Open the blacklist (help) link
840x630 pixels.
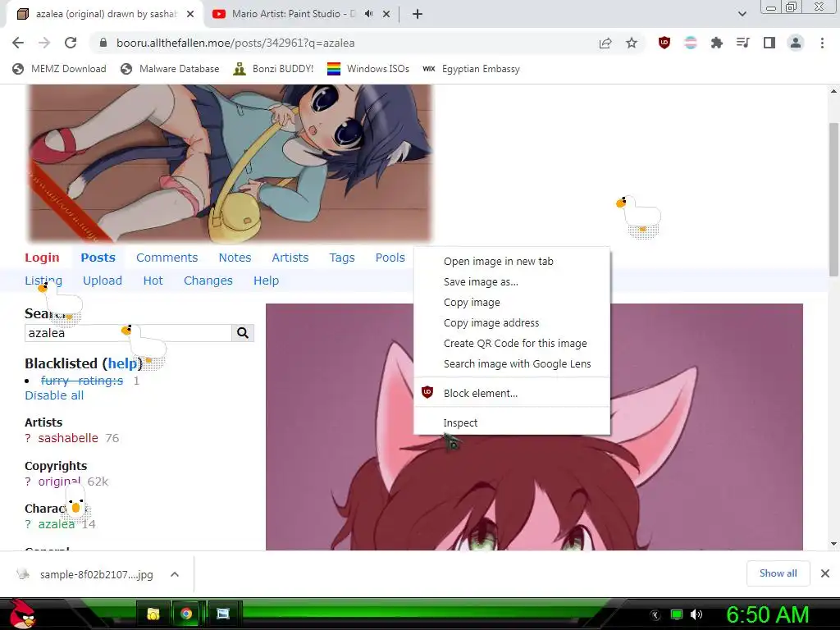tap(122, 363)
